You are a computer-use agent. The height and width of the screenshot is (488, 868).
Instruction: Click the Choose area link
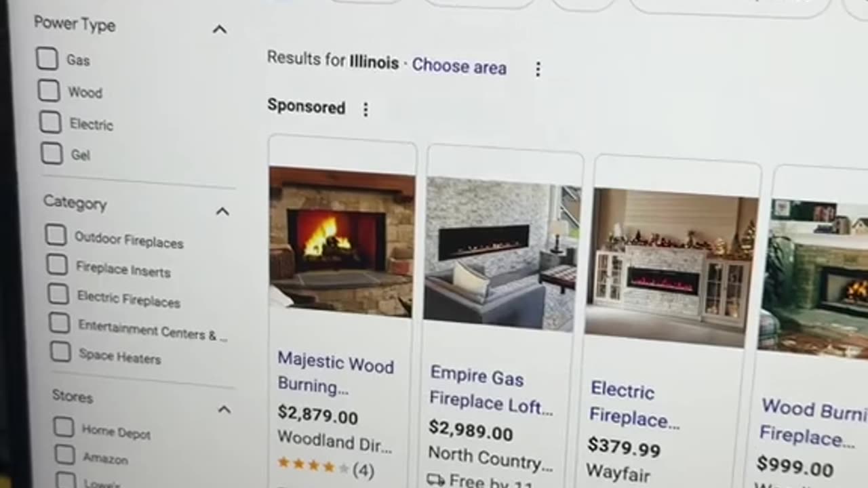(x=459, y=66)
